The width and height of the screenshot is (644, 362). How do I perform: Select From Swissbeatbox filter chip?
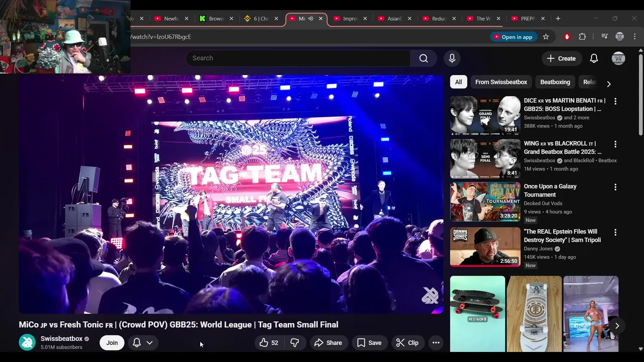coord(501,82)
